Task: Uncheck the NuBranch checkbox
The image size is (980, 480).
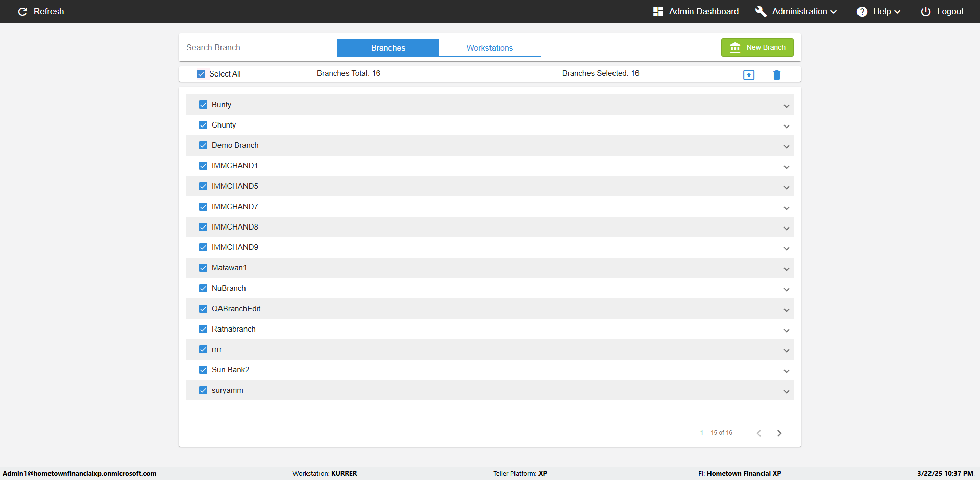Action: 203,288
